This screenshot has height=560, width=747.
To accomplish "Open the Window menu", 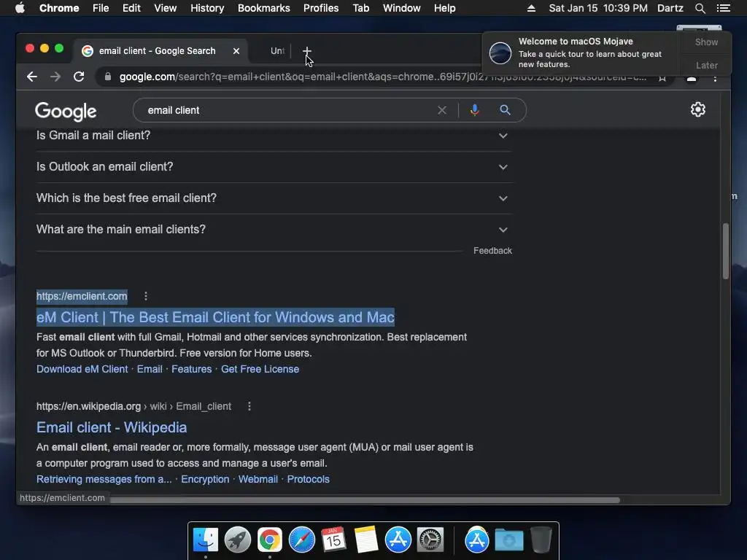I will 402,8.
